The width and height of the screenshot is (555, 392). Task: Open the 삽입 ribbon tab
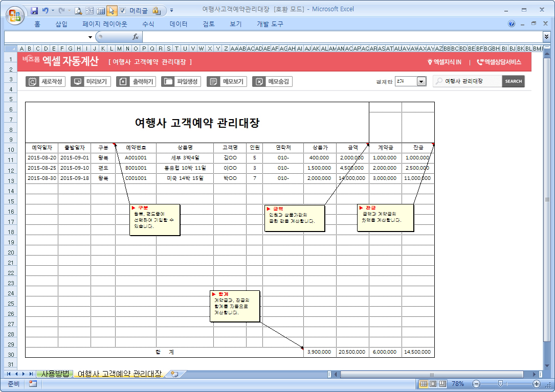[x=61, y=24]
